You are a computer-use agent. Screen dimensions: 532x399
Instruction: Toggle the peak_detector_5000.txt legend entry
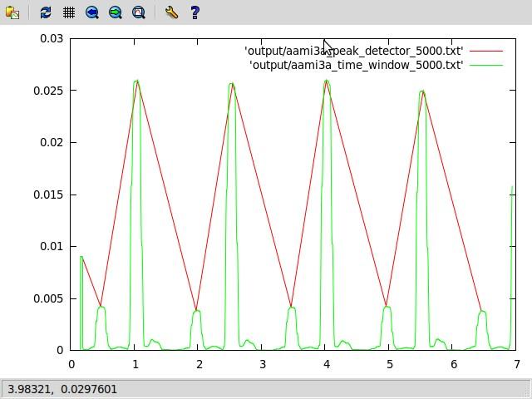coord(354,51)
